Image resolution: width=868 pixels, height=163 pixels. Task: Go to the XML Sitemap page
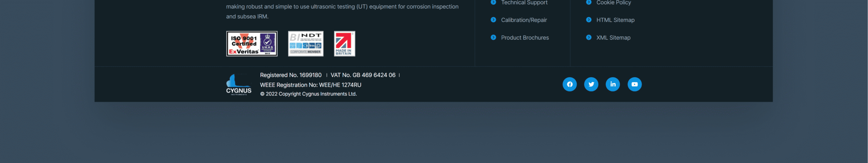613,38
